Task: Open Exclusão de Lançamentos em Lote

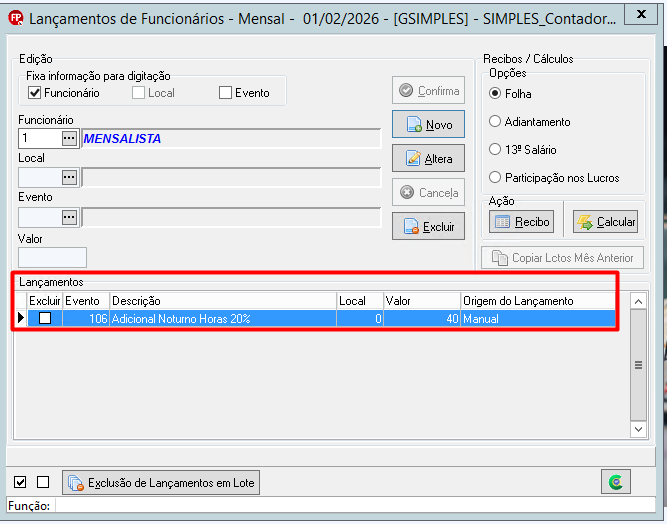Action: click(161, 483)
